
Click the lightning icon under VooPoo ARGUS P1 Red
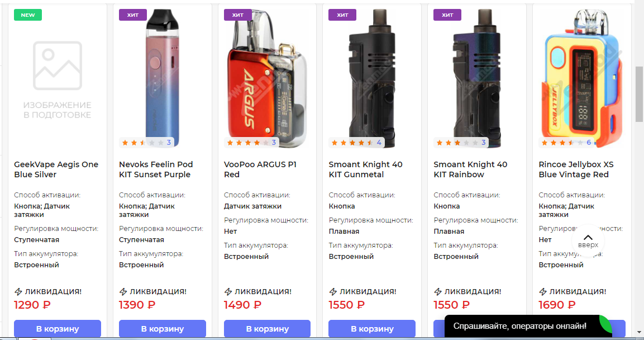tap(228, 292)
